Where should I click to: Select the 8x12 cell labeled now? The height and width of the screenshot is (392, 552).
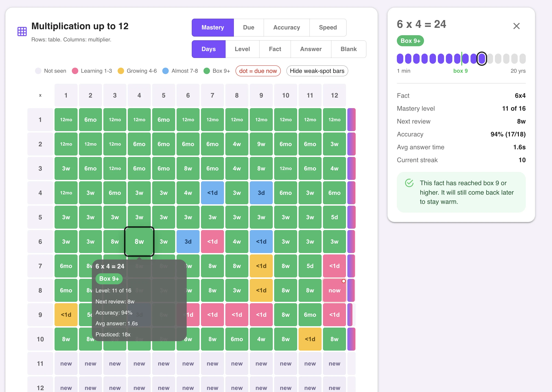pyautogui.click(x=334, y=290)
